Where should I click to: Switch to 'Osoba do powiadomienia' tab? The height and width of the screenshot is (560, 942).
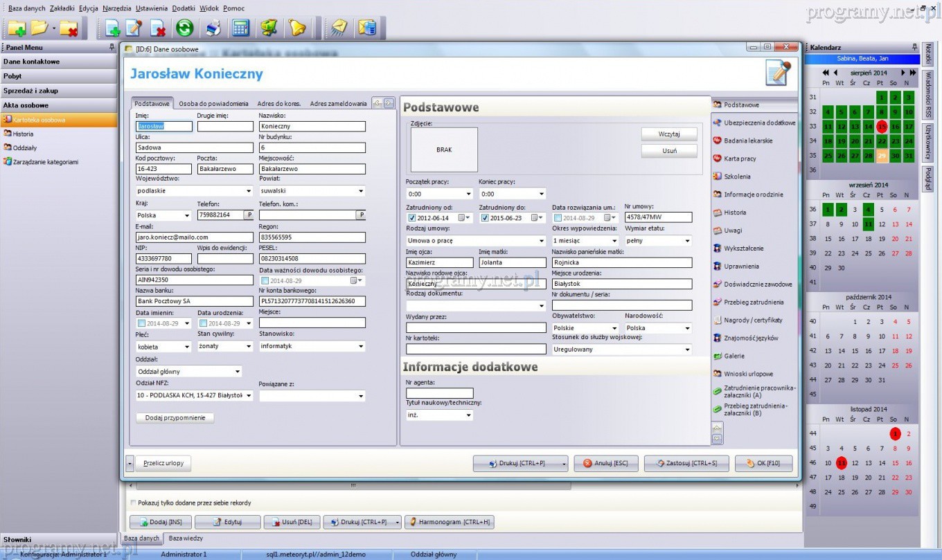(x=213, y=104)
